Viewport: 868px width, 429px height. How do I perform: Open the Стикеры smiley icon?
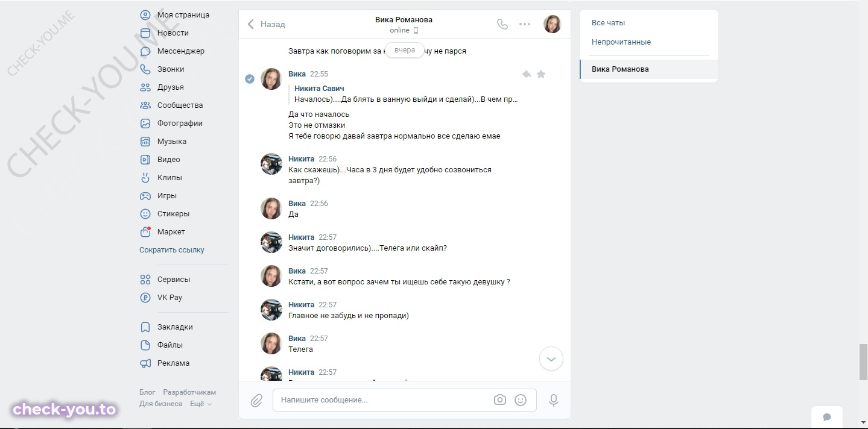[145, 214]
